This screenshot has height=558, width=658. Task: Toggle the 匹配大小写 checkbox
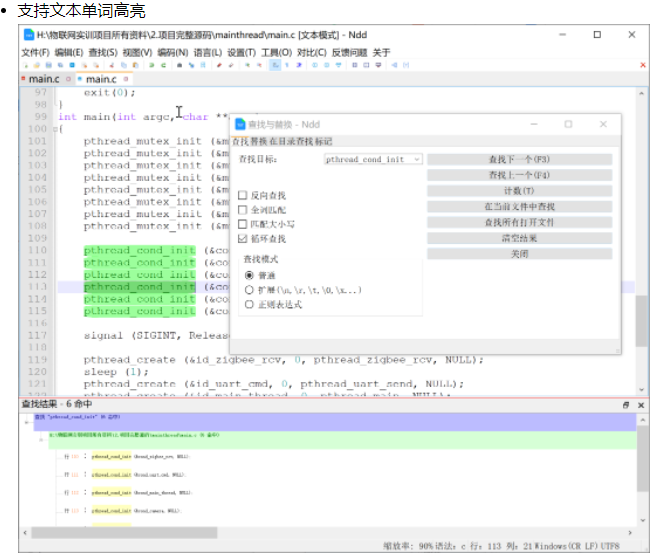coord(244,224)
